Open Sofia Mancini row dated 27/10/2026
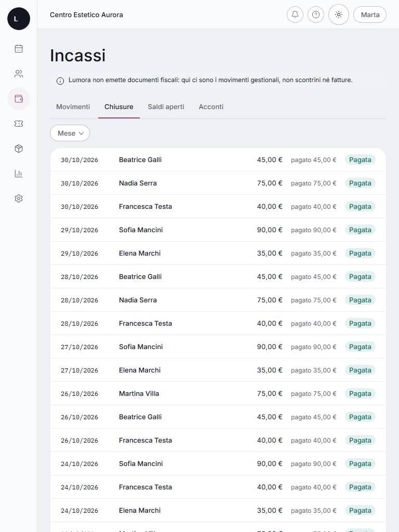Screen dimensions: 399x532 [x=218, y=347]
